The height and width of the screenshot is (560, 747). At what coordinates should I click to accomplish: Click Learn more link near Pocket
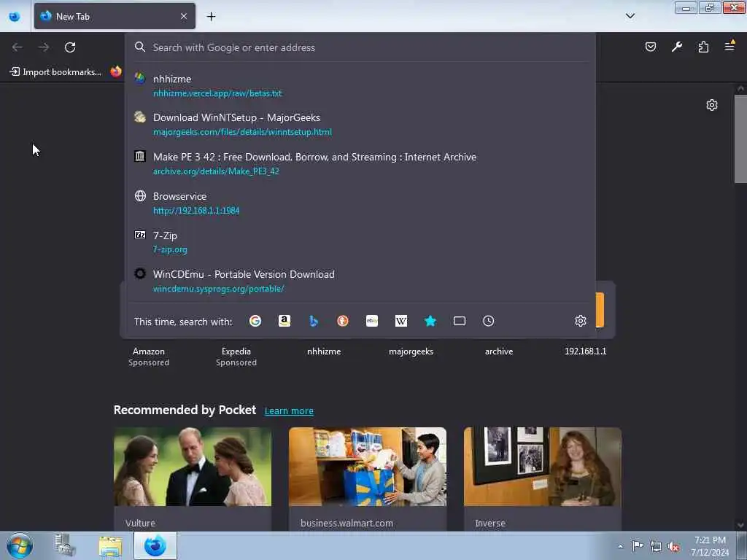point(289,411)
